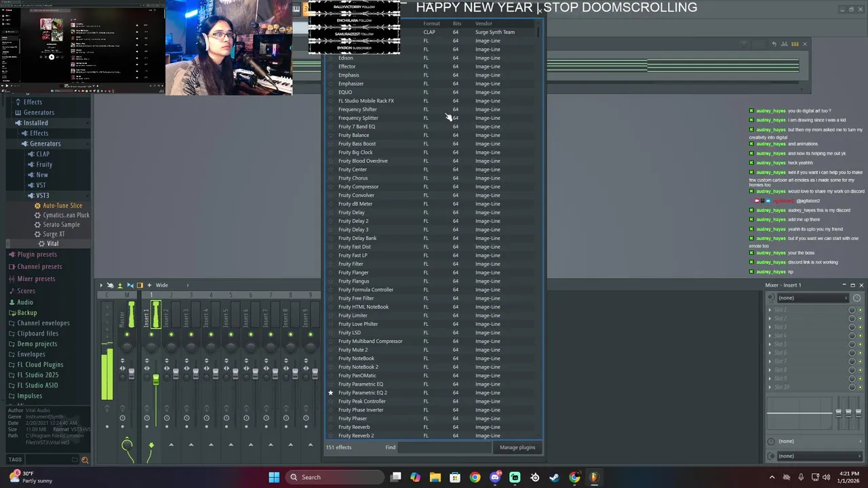Toggle Slot 1 enable light
Viewport: 868px width, 488px height.
pos(861,310)
